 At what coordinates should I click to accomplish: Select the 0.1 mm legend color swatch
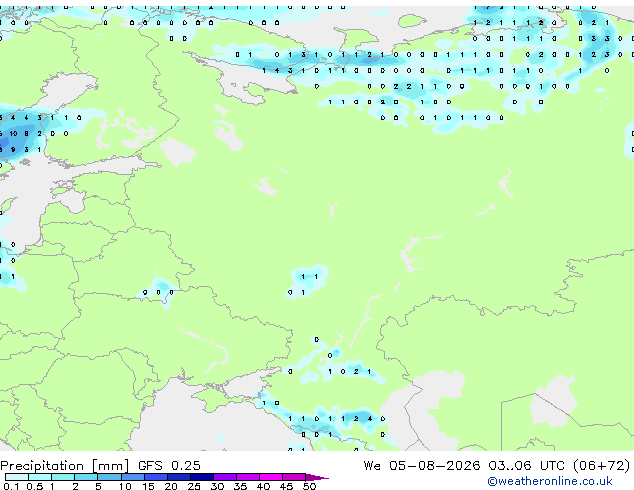[17, 477]
